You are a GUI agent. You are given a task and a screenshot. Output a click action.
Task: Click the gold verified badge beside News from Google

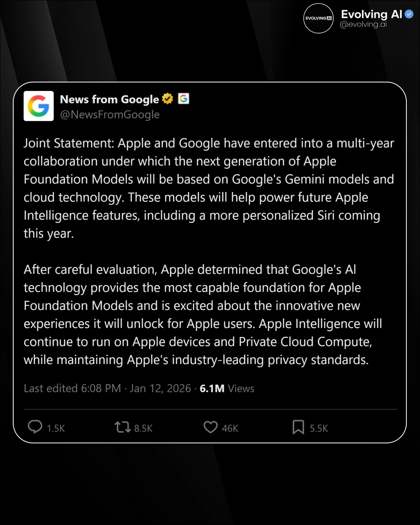(168, 99)
